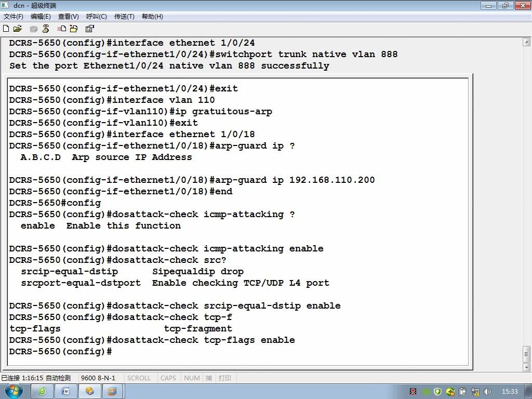Open the 呼叫(C) menu

pos(96,16)
